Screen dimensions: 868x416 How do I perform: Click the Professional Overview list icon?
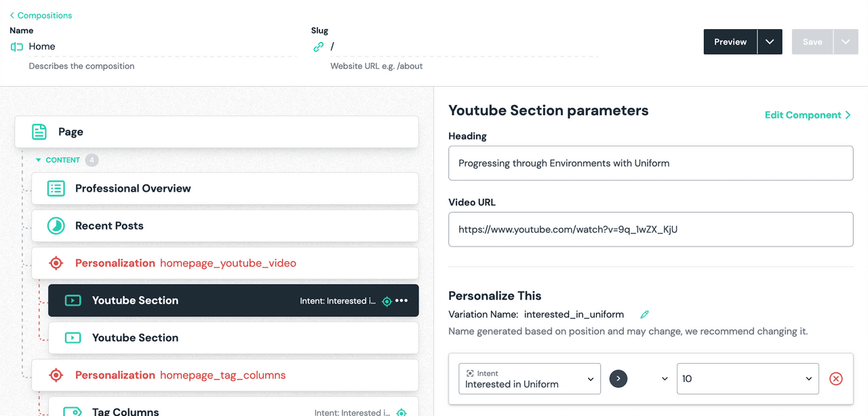(x=56, y=188)
